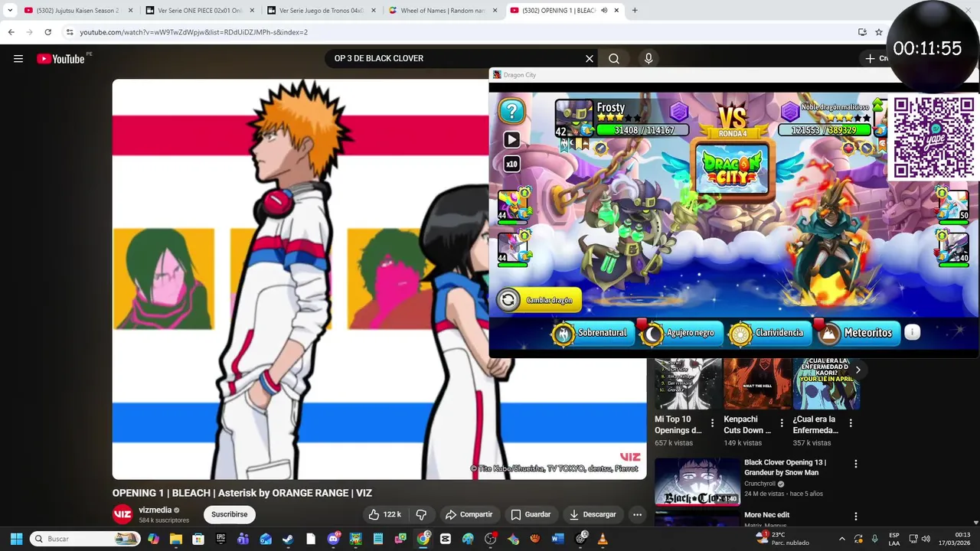Open options for More Nec edit video

pos(856,517)
